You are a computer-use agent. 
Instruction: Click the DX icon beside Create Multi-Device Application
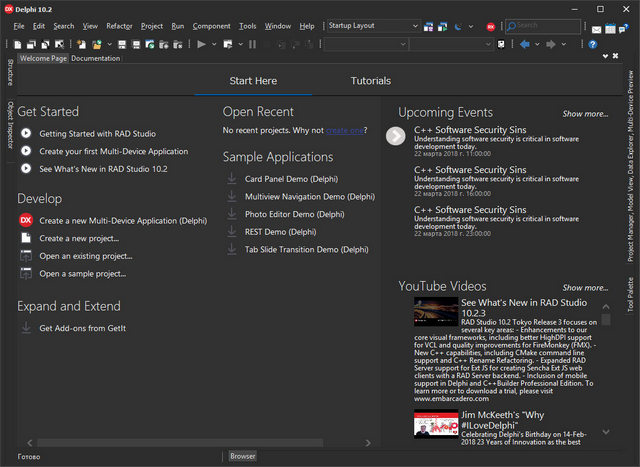26,220
